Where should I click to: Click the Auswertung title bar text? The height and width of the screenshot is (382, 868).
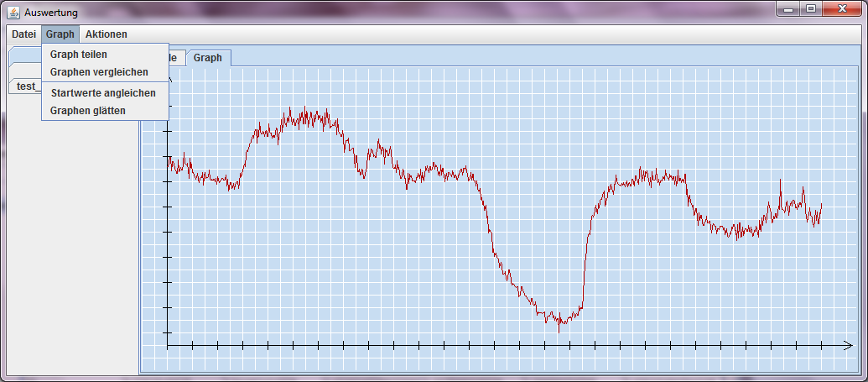[x=51, y=13]
